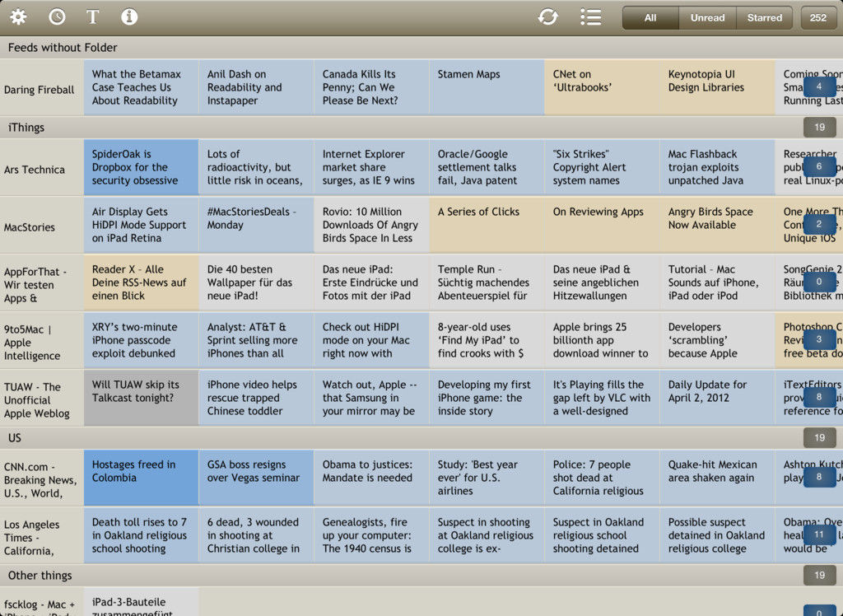
Task: Select the All filter tab
Action: (x=650, y=18)
